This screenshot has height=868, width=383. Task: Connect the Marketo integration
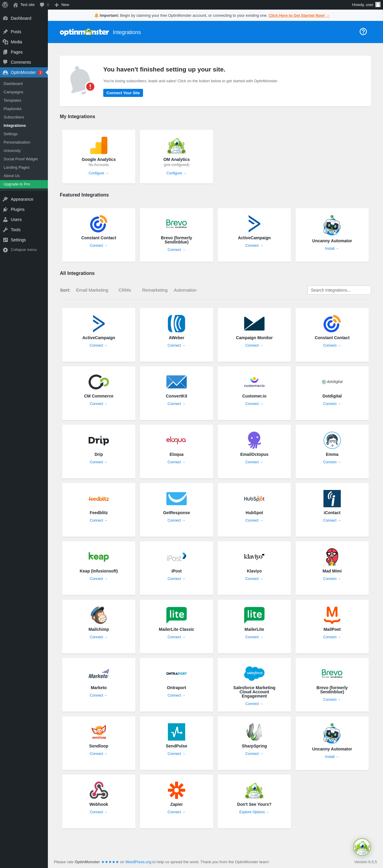pos(98,695)
